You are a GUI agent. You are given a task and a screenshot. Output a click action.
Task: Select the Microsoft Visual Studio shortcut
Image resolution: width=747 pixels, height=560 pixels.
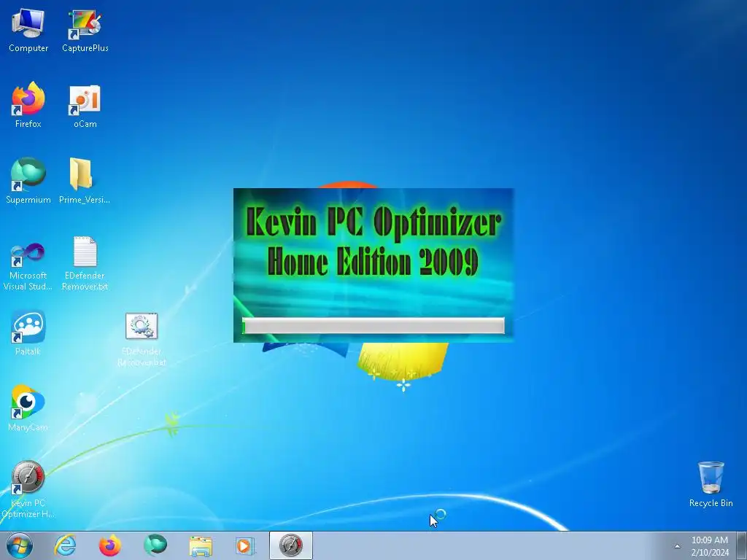coord(28,265)
